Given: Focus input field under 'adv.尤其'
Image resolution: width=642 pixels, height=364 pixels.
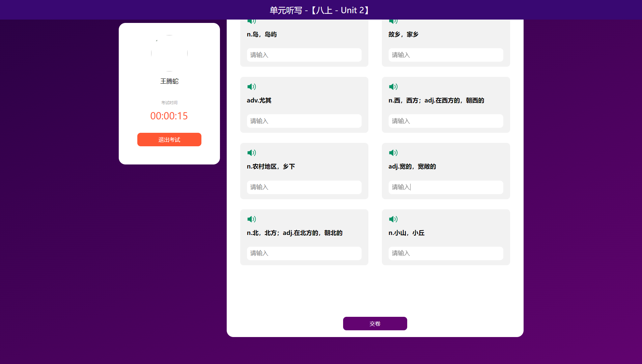Looking at the screenshot, I should (304, 121).
